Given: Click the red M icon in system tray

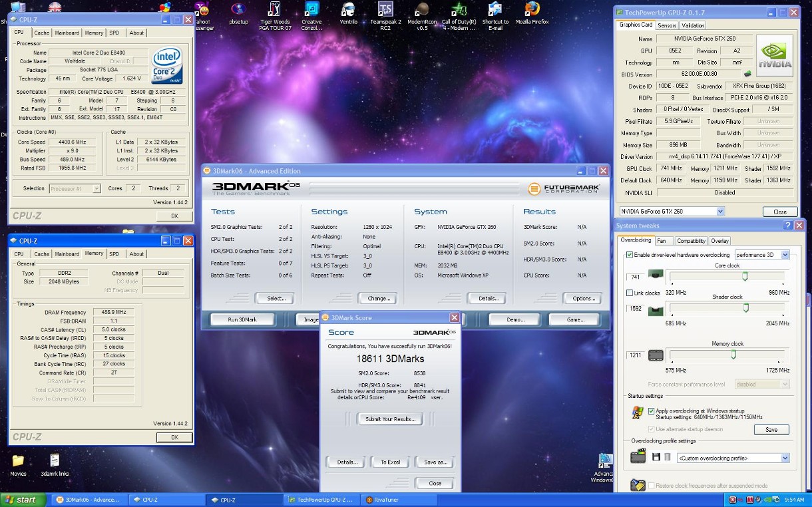Looking at the screenshot, I should [x=749, y=500].
